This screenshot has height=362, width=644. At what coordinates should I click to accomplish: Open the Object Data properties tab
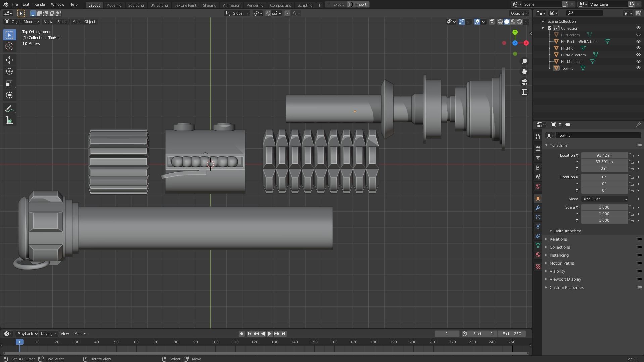(x=538, y=245)
